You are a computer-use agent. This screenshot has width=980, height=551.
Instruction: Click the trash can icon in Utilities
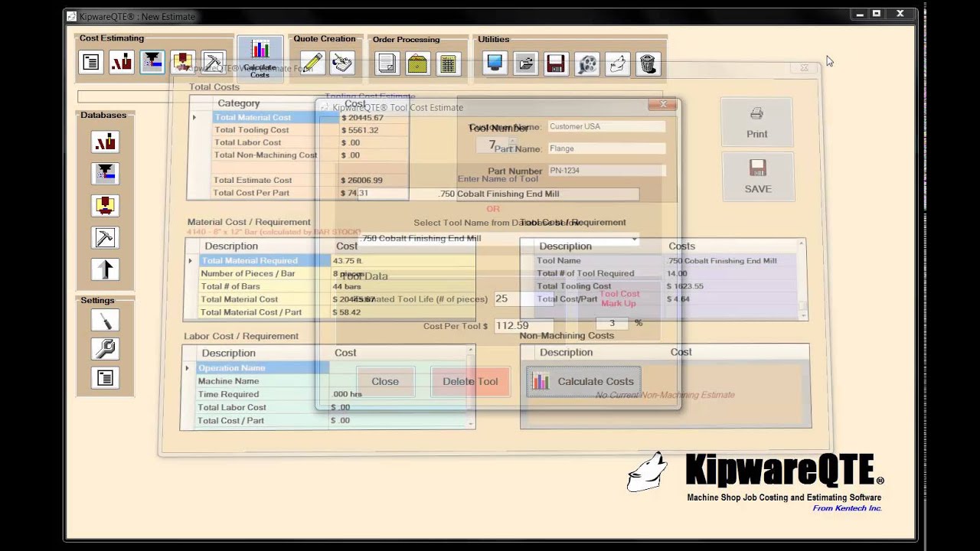(x=648, y=64)
